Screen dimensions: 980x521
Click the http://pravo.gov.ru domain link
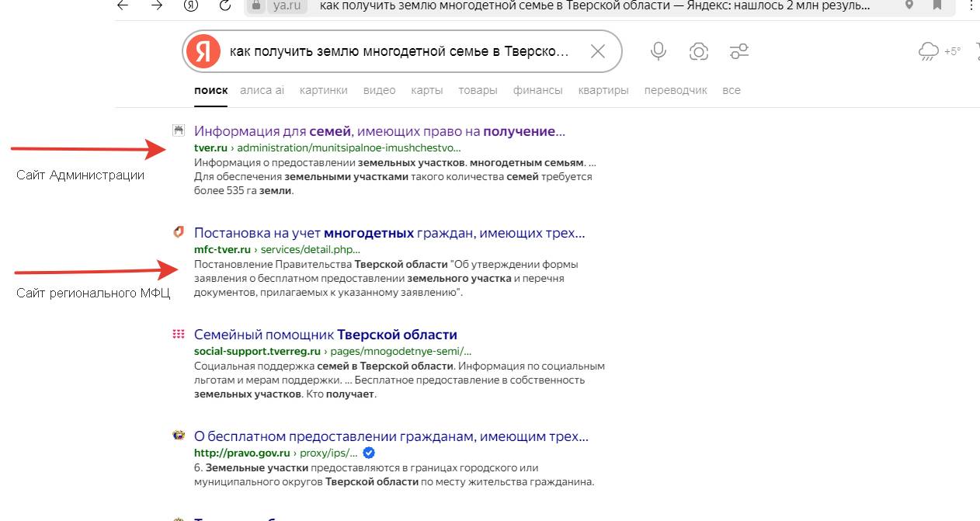click(x=242, y=453)
